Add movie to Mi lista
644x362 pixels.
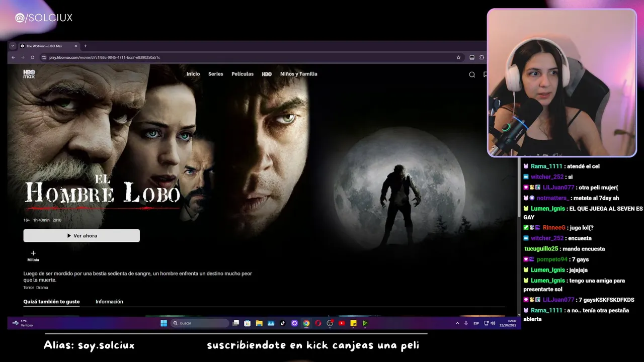click(33, 256)
